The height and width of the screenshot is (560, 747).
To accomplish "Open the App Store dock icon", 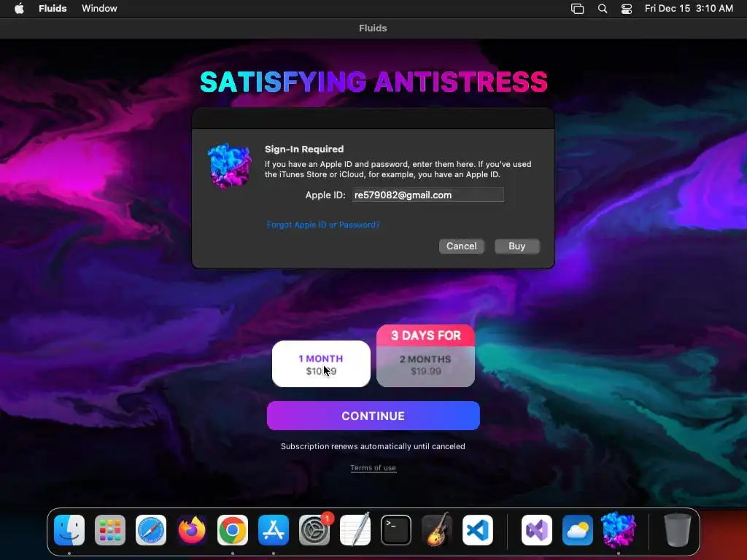I will point(274,530).
